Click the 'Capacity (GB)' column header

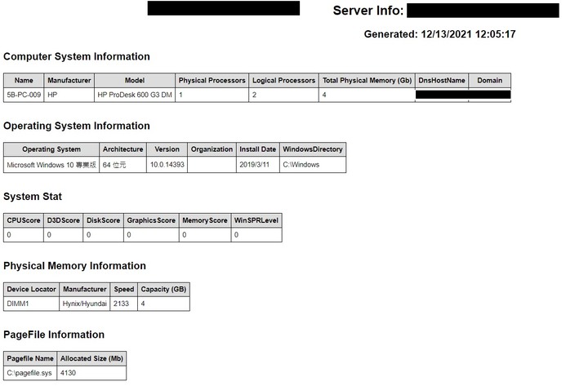pos(163,290)
